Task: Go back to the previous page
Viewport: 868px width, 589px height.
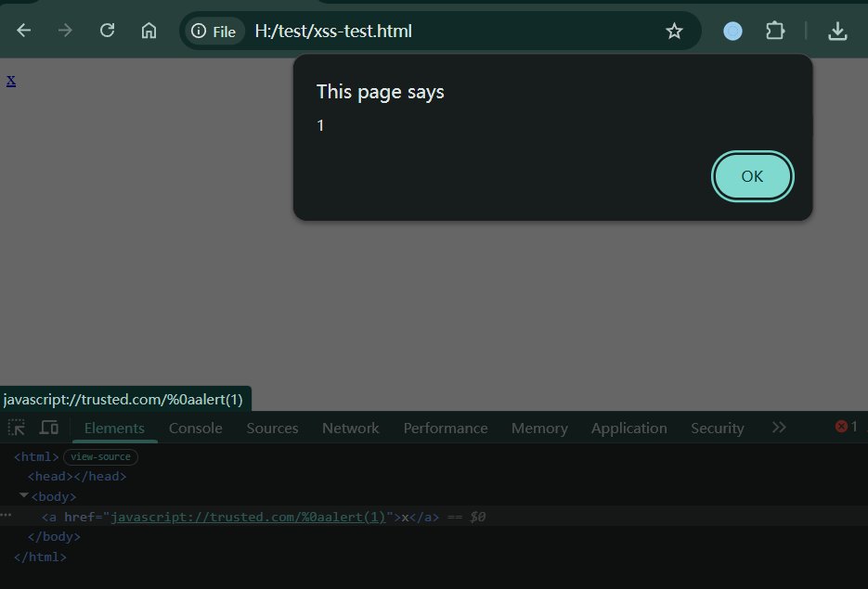Action: tap(24, 31)
